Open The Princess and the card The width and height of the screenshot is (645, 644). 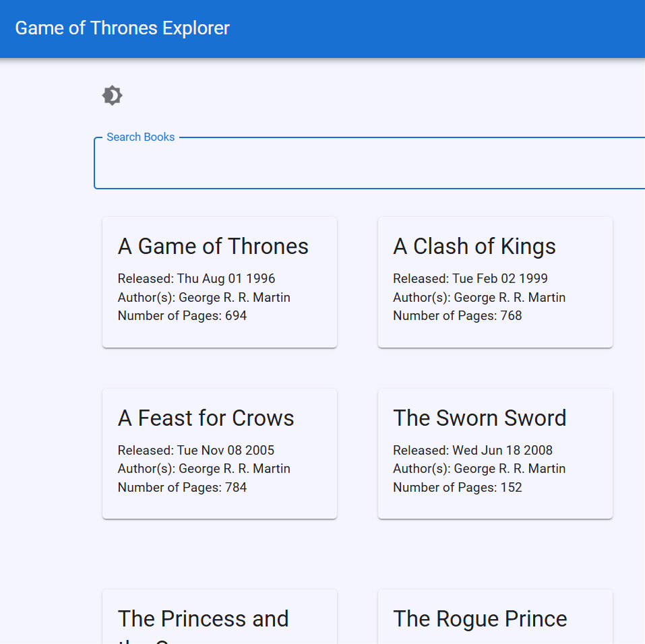pos(219,616)
